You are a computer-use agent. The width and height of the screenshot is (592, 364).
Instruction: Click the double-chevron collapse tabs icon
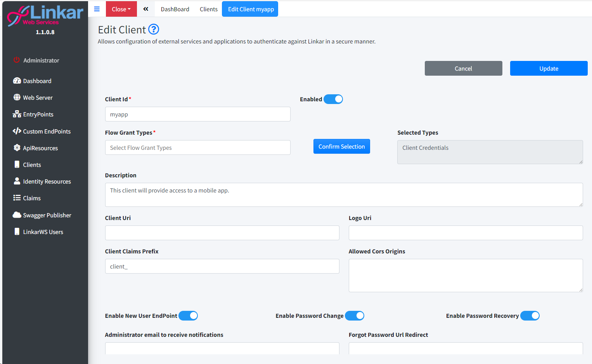point(146,9)
